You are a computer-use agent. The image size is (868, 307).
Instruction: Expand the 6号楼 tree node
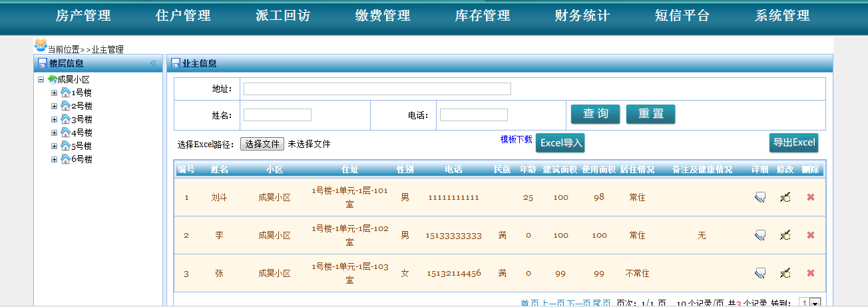tap(55, 159)
